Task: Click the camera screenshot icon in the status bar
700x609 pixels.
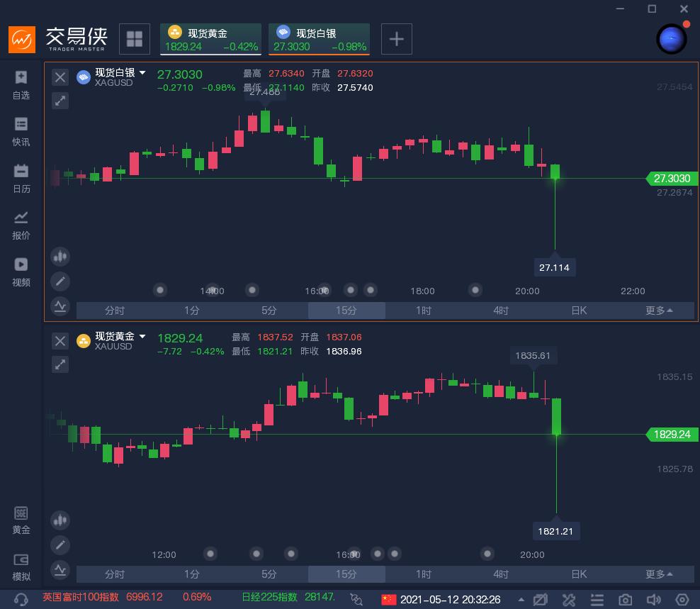Action: tap(626, 600)
